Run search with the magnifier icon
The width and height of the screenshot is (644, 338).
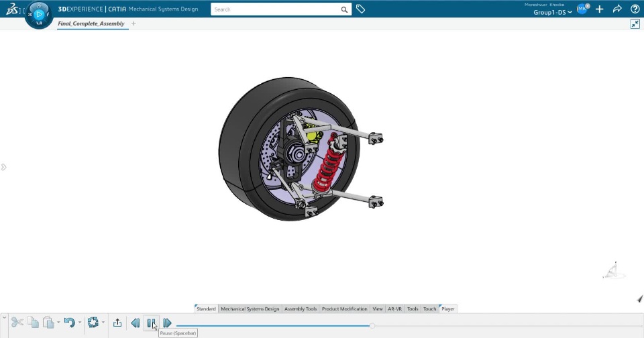pyautogui.click(x=344, y=9)
